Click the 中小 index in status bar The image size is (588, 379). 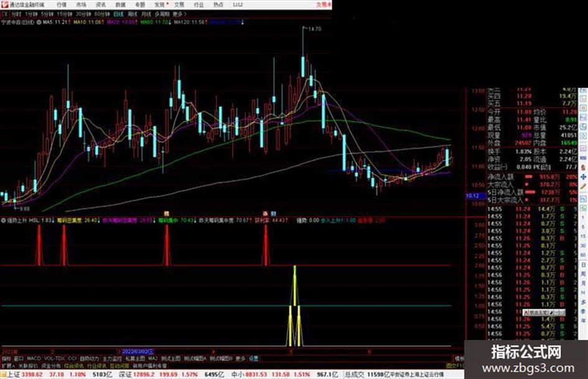click(238, 375)
